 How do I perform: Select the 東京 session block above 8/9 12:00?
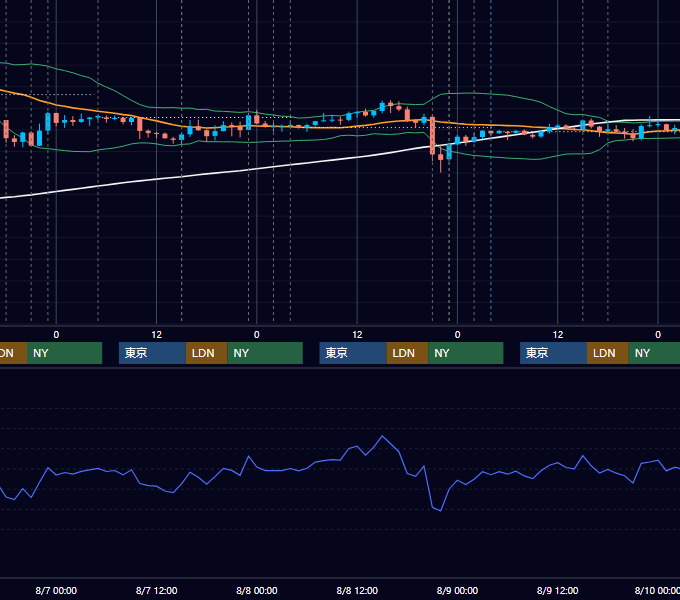(553, 353)
